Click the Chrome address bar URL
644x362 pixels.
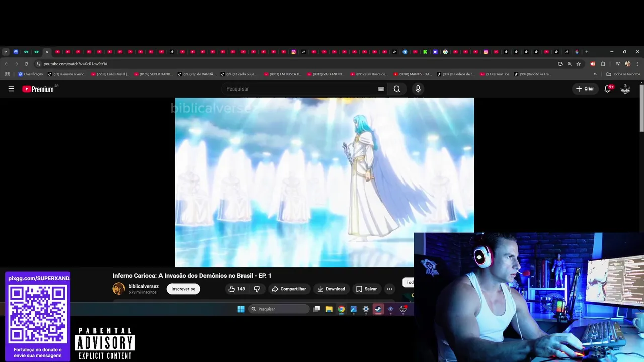(75, 64)
